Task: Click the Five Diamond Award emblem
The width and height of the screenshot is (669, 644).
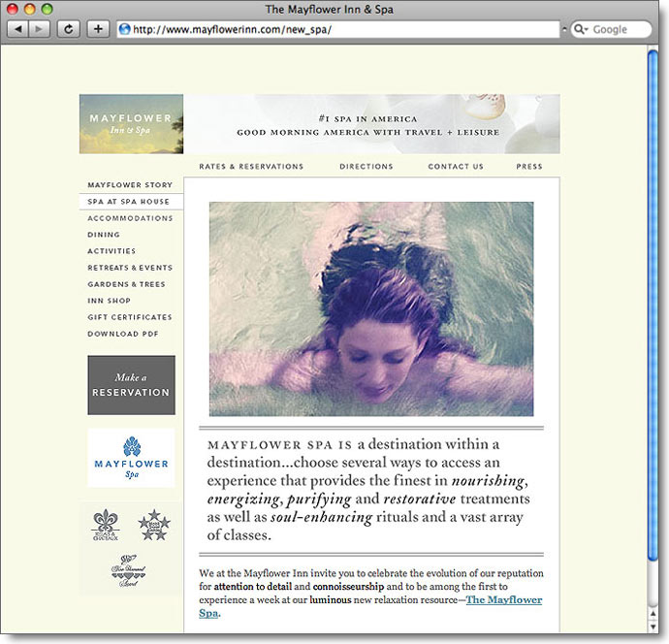Action: point(128,570)
